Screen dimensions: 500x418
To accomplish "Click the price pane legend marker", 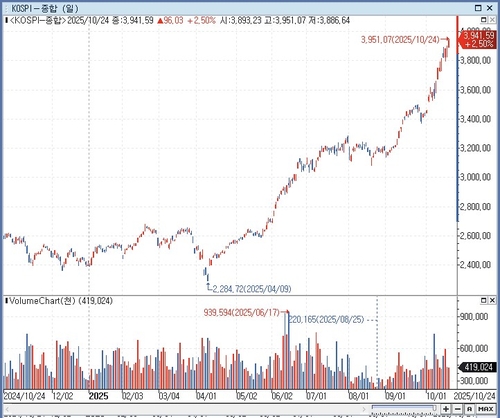I will pos(6,20).
